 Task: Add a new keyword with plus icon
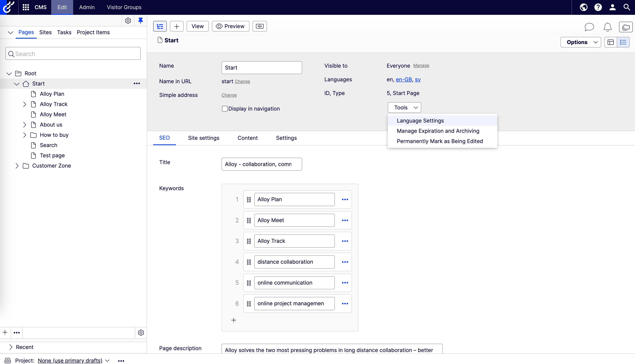click(x=234, y=320)
